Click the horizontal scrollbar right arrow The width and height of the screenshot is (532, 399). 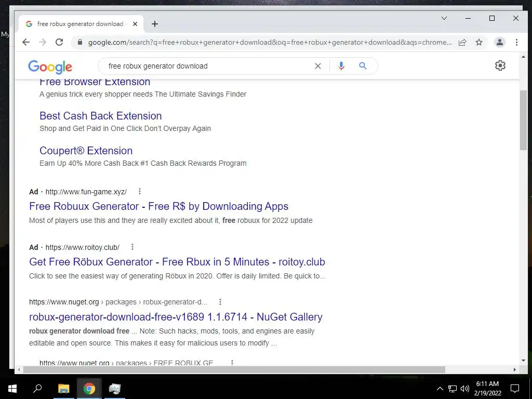coord(515,369)
